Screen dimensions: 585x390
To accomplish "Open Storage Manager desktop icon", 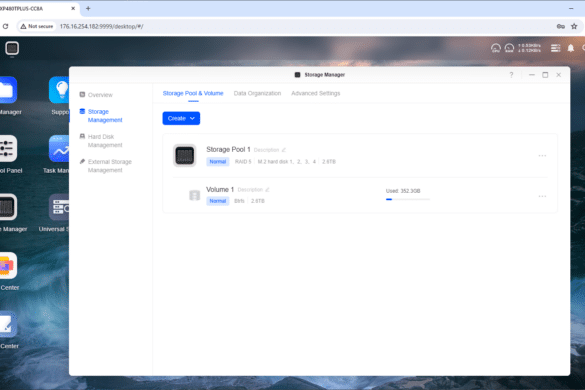I will (8, 207).
